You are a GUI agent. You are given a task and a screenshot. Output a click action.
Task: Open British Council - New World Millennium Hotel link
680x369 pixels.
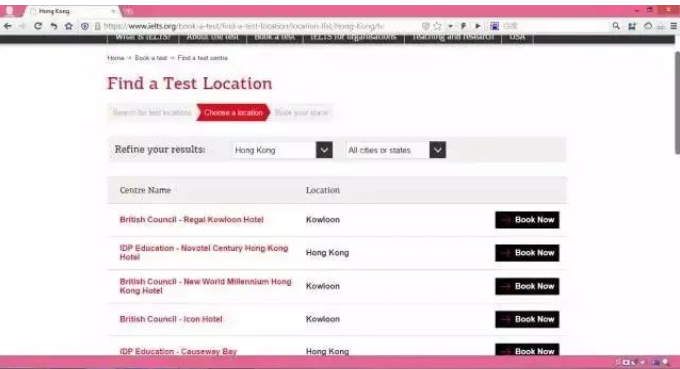click(206, 286)
